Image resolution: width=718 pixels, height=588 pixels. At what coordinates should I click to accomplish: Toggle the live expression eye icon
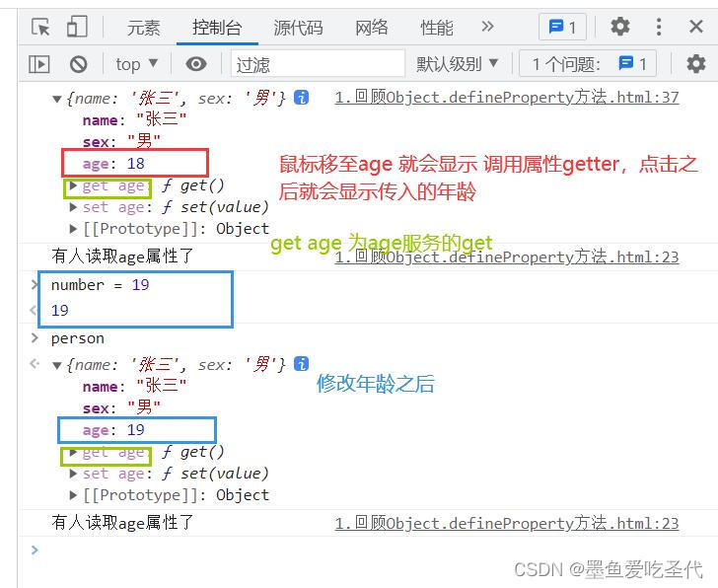[x=196, y=64]
